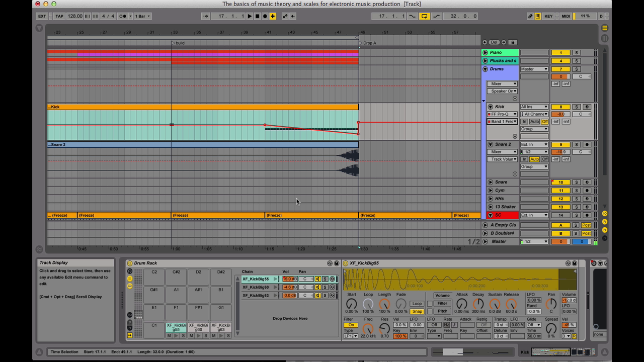
Task: Select the XF_KickBig55 drum pad
Action: (176, 327)
